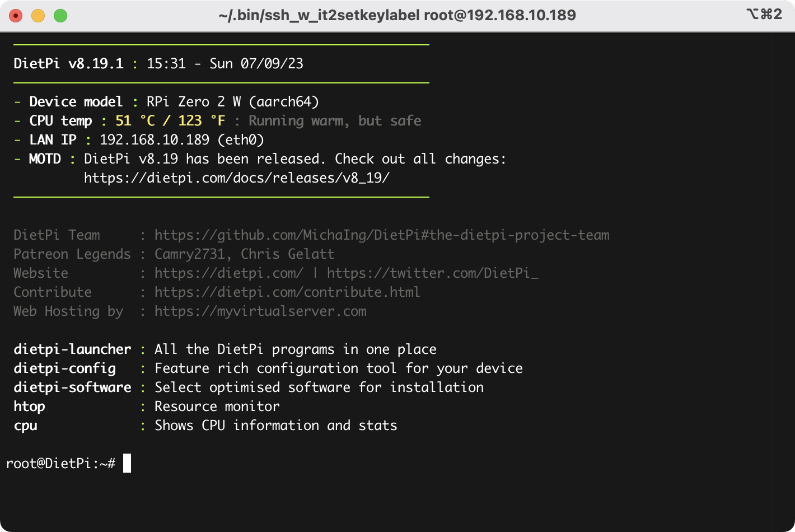Click the window title ssh_w_it2setkeylabel text

(397, 15)
